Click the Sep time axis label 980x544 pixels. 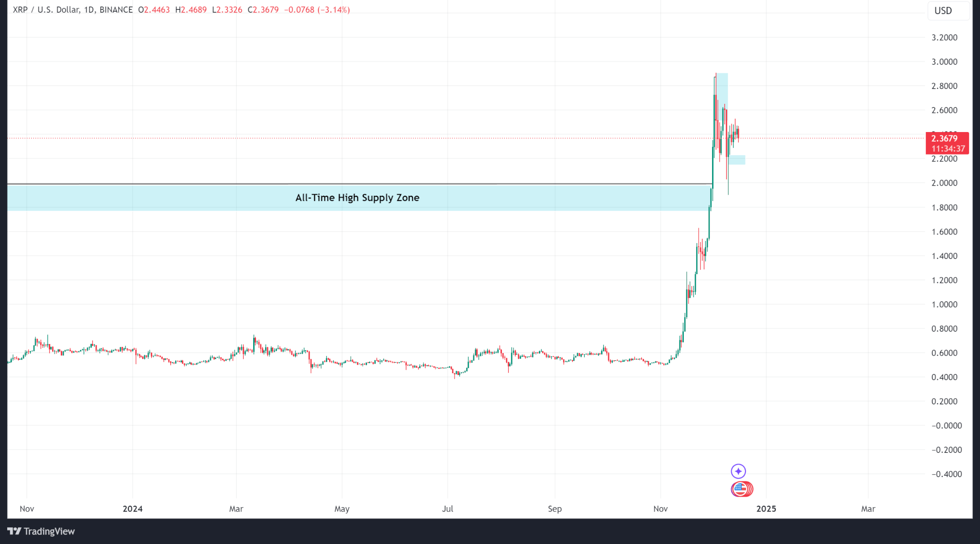coord(555,509)
